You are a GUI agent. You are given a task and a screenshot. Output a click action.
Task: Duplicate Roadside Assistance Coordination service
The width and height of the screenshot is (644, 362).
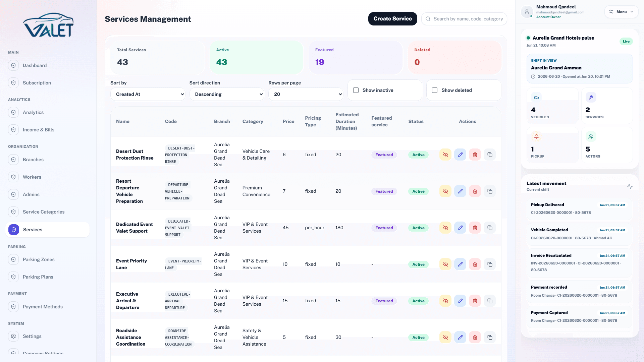click(490, 337)
